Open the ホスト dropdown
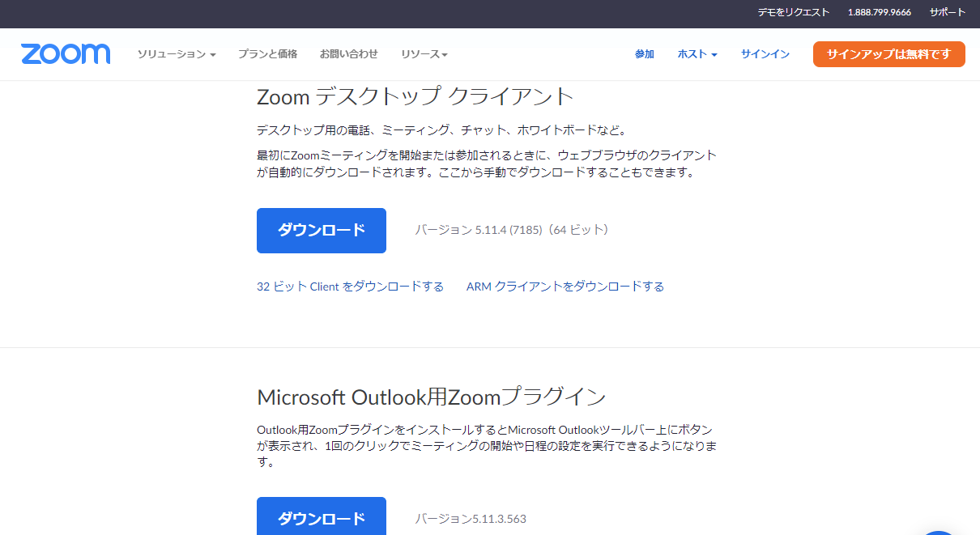 (x=697, y=54)
